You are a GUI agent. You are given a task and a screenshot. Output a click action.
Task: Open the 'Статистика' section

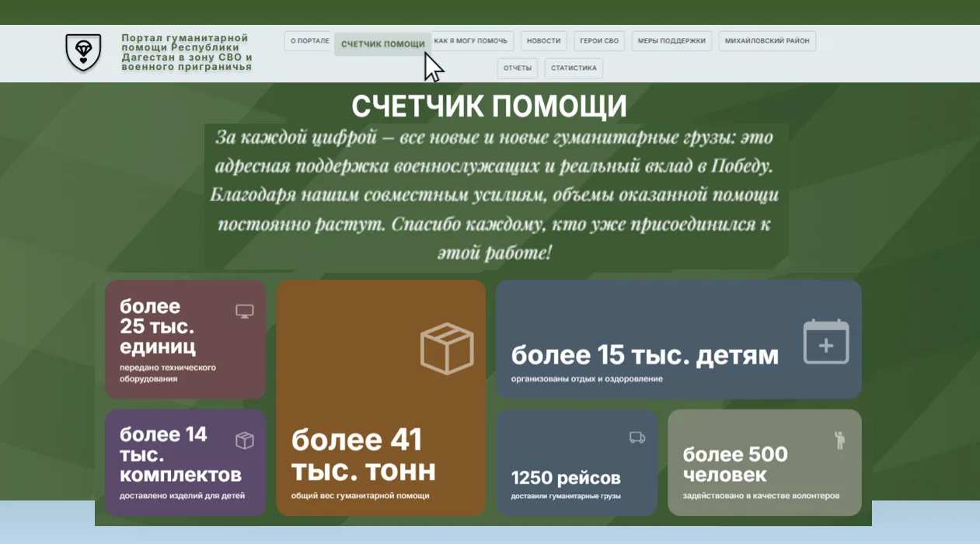click(x=574, y=68)
